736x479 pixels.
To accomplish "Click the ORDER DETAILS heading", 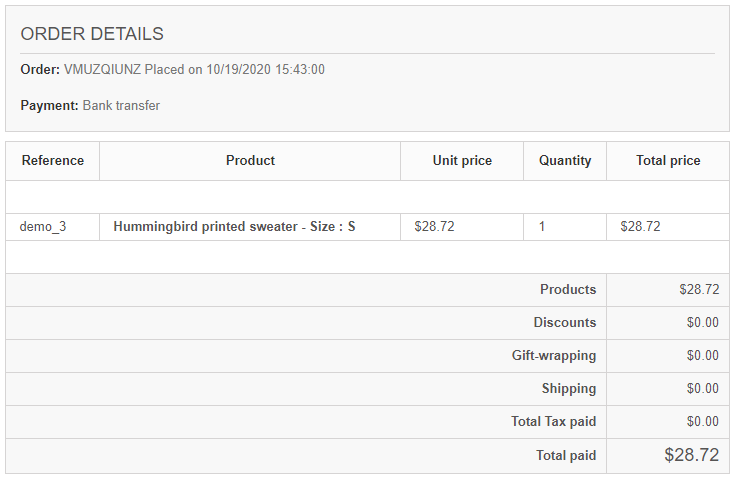I will click(92, 34).
